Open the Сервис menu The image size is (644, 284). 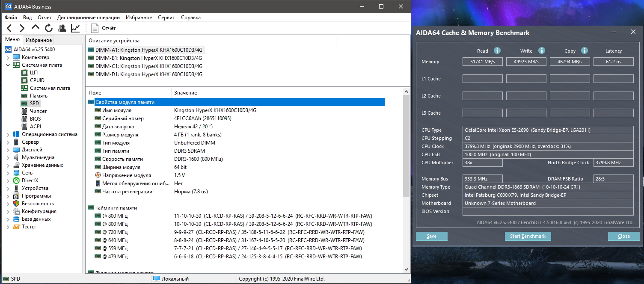(x=166, y=18)
